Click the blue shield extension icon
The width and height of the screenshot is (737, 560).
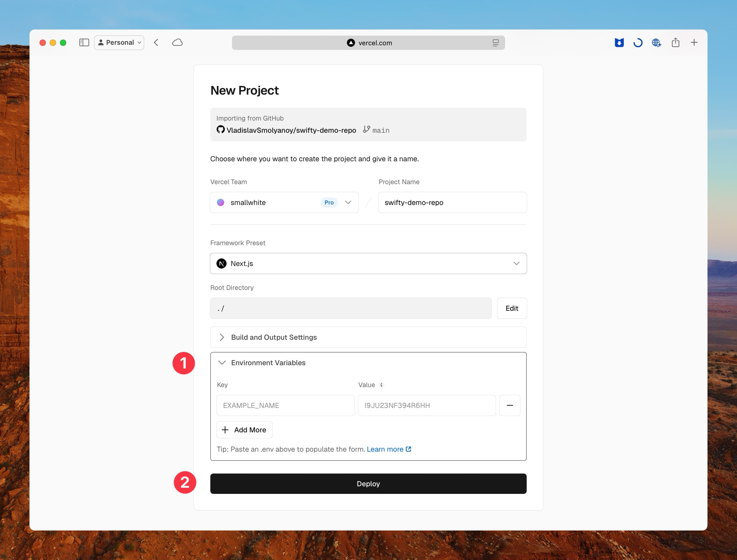click(x=619, y=43)
